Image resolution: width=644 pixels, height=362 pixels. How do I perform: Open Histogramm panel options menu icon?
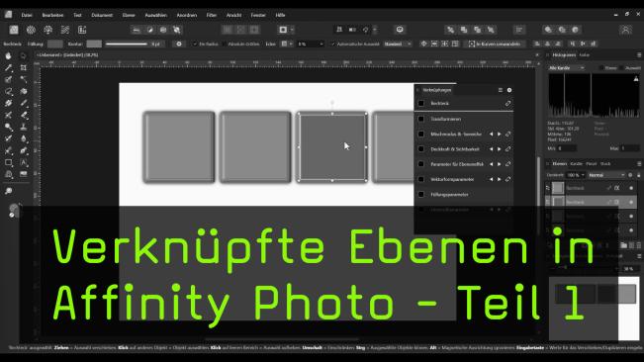639,54
